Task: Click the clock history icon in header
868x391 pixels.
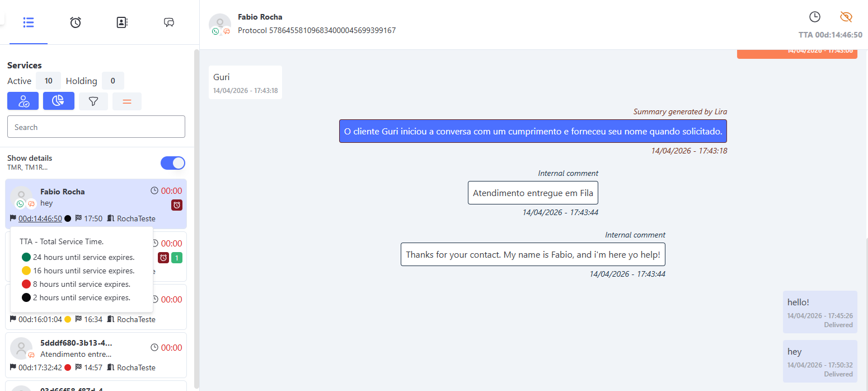Action: pos(815,17)
